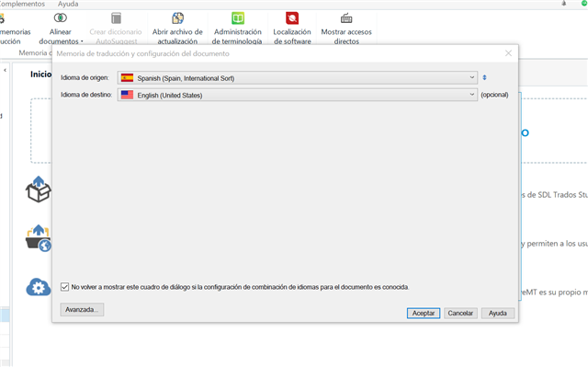Click the notification bell icon
The width and height of the screenshot is (588, 367).
click(x=563, y=4)
